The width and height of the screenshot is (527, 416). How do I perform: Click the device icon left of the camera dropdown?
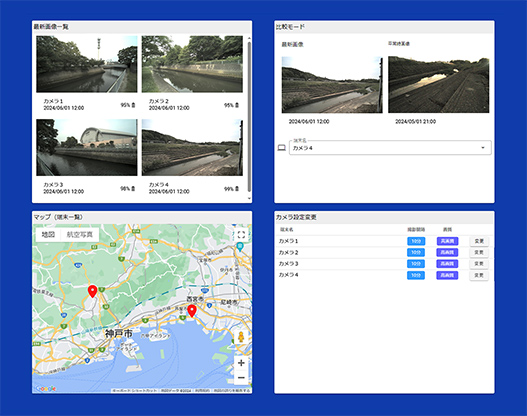click(x=282, y=148)
